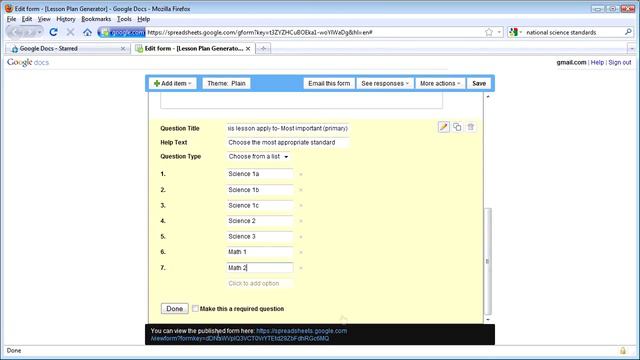This screenshot has height=360, width=640.
Task: Duplicate the question with the copy icon
Action: click(457, 127)
